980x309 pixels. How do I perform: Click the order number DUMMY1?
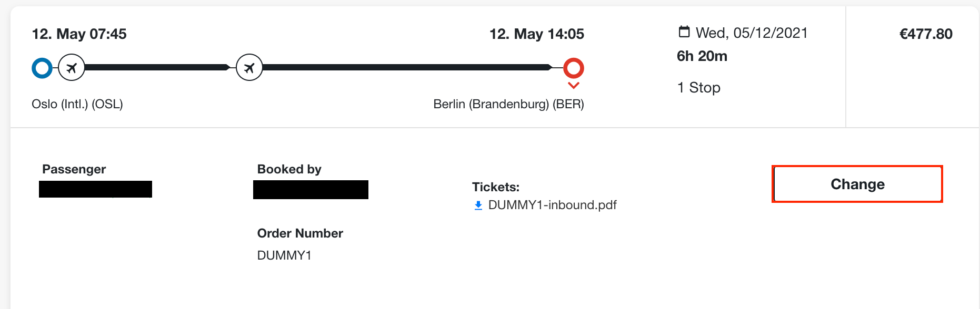point(284,255)
